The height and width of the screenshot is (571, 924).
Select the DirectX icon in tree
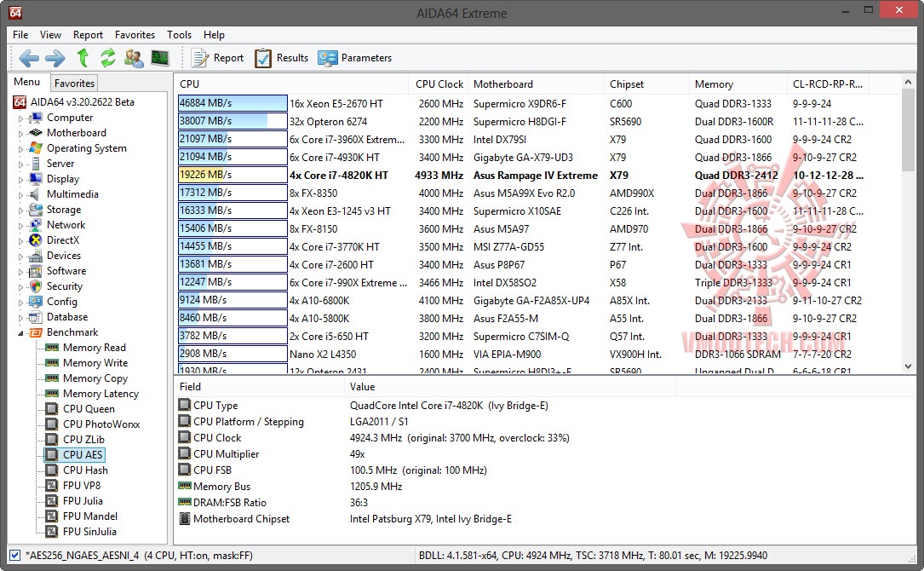pos(36,240)
